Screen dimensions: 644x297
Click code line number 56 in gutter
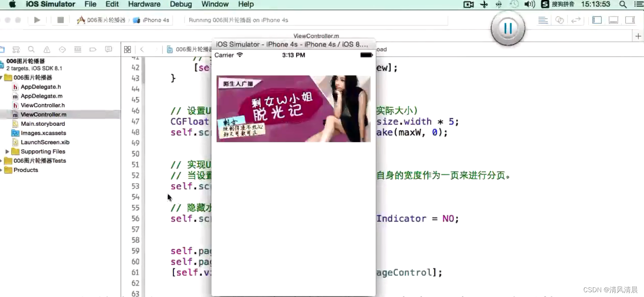(135, 219)
